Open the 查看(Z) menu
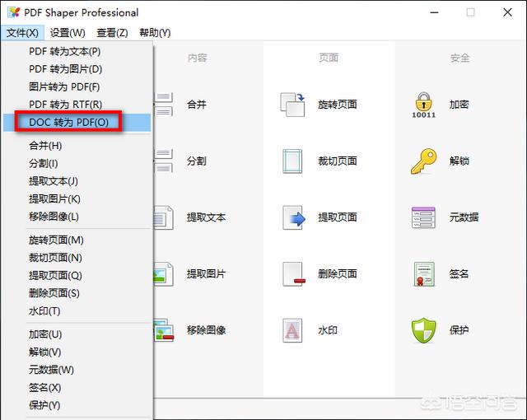This screenshot has width=527, height=420. pos(112,33)
